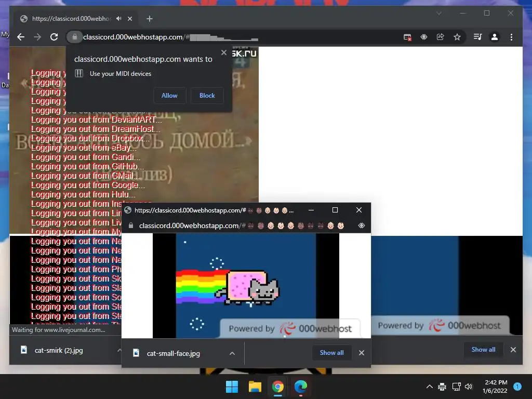Click Chrome icon in taskbar
Viewport: 532px width, 399px height.
[278, 387]
